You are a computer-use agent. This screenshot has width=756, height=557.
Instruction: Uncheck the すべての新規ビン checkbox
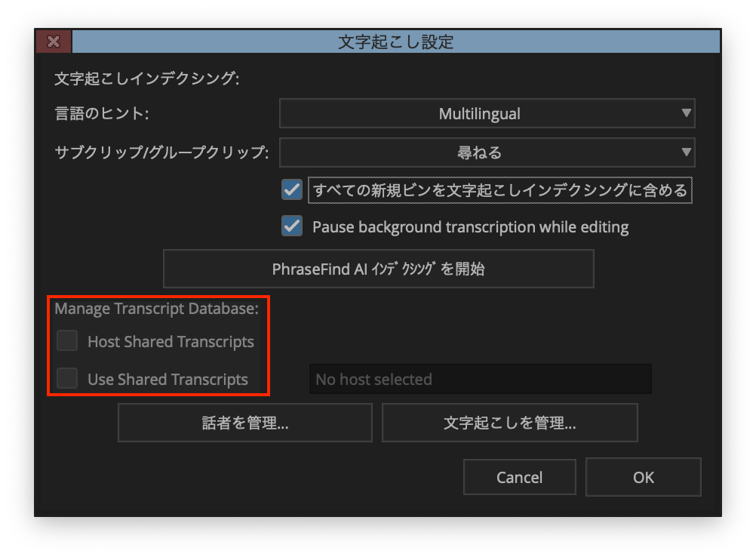pyautogui.click(x=292, y=190)
